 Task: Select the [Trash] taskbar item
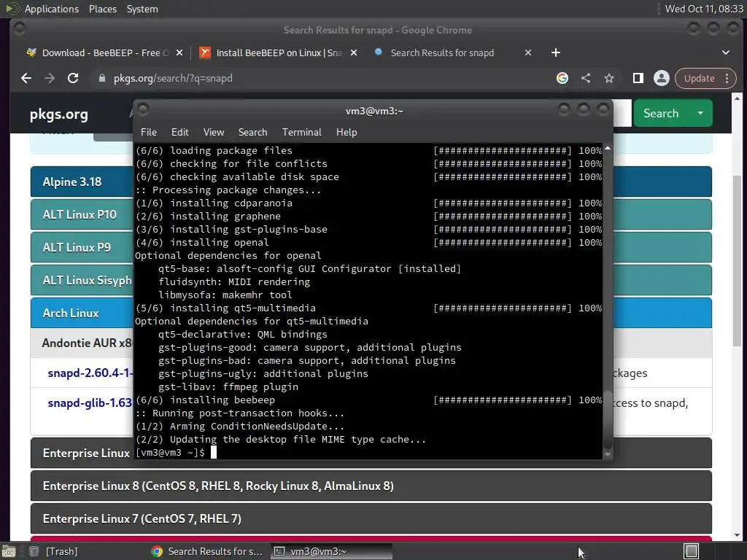tap(53, 551)
